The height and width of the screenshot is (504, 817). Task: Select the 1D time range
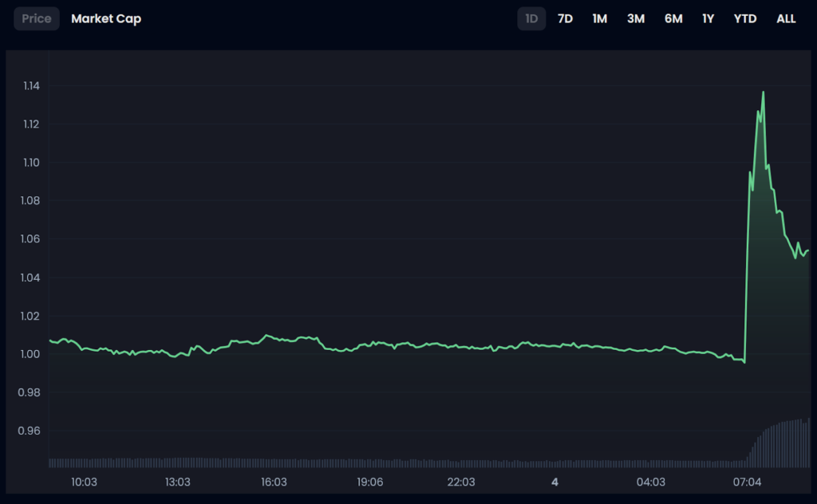point(531,18)
